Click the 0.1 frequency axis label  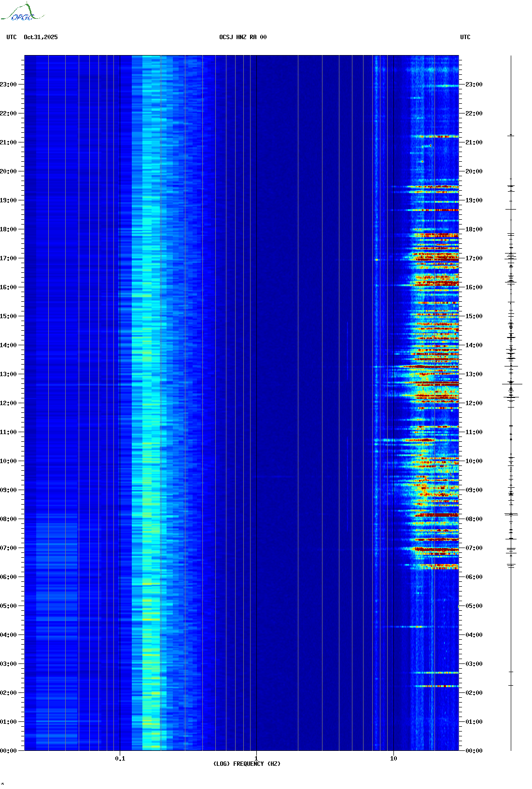tap(120, 759)
